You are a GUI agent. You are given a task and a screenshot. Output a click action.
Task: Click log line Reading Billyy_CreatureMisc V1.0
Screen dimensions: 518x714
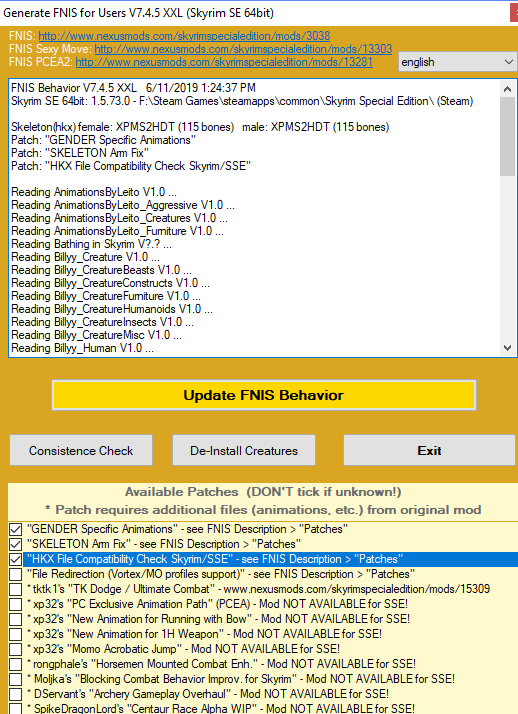(96, 335)
